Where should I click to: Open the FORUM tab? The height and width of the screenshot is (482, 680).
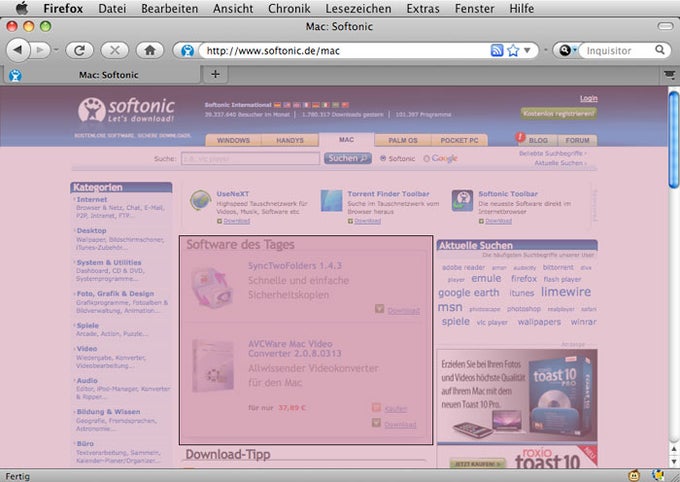coord(577,140)
